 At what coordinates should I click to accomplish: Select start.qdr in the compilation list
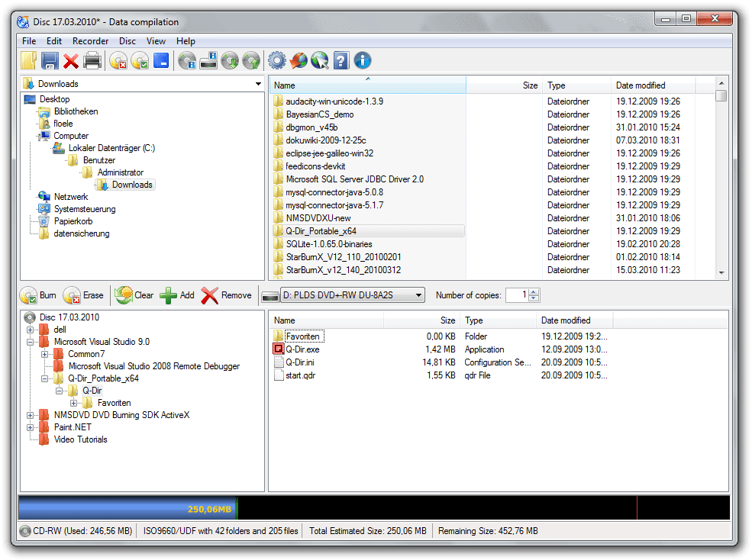[301, 375]
